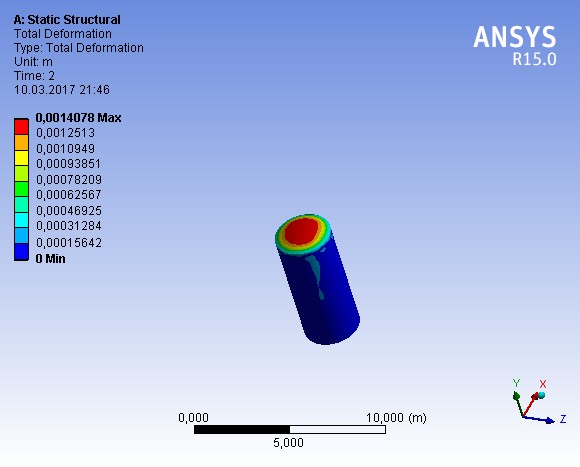580x467 pixels.
Task: Click legend value 0,00015642
Action: (x=69, y=243)
